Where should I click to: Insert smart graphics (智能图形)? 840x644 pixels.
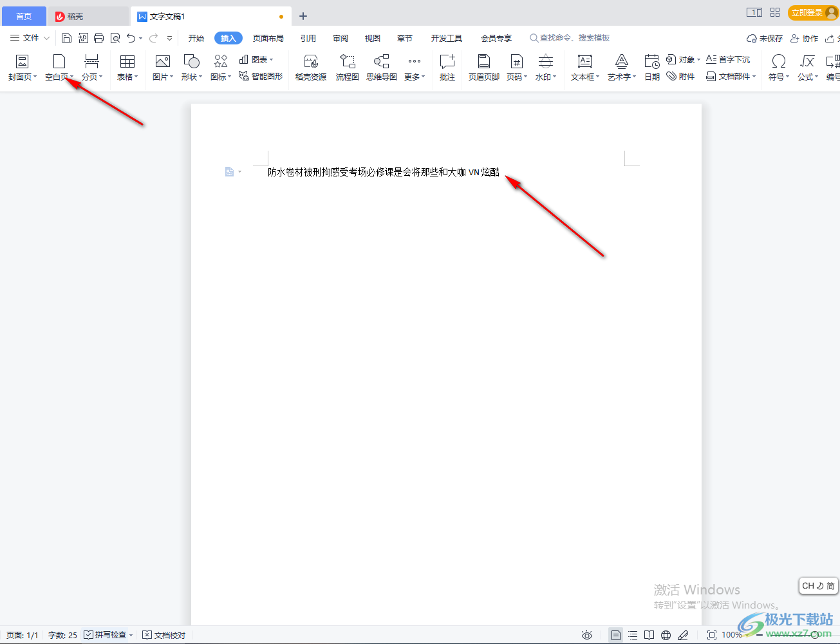tap(261, 76)
